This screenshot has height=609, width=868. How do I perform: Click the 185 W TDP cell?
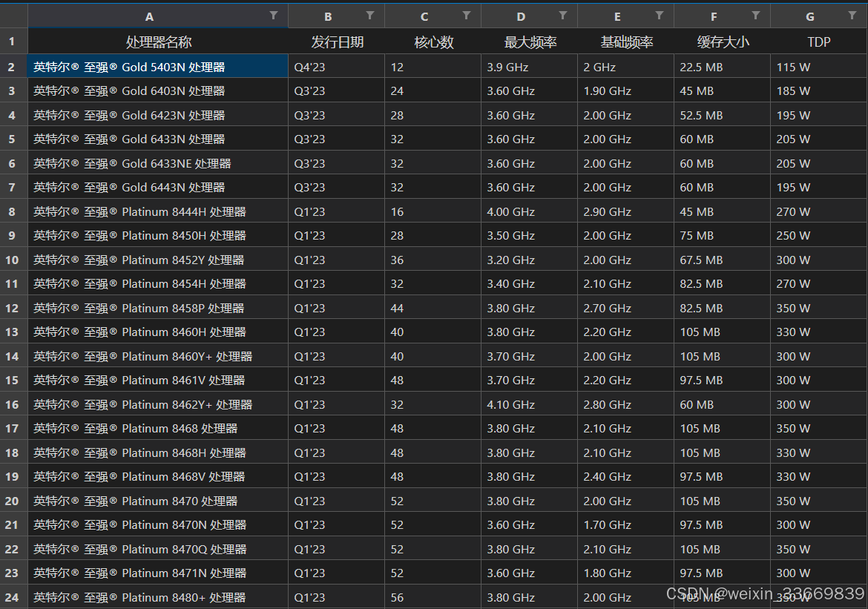(819, 90)
